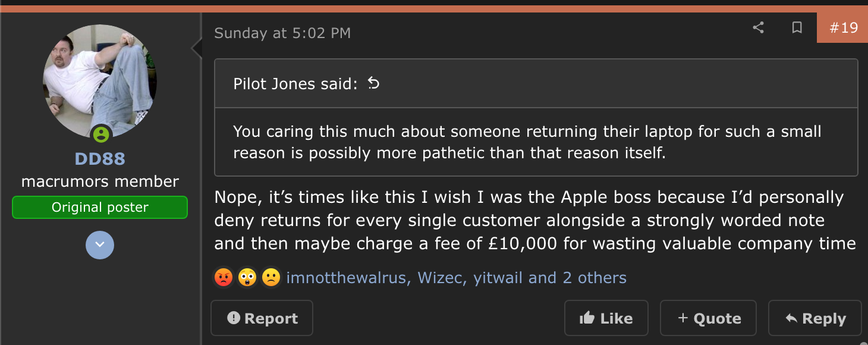Click the Original poster badge
This screenshot has height=345, width=868.
(99, 207)
